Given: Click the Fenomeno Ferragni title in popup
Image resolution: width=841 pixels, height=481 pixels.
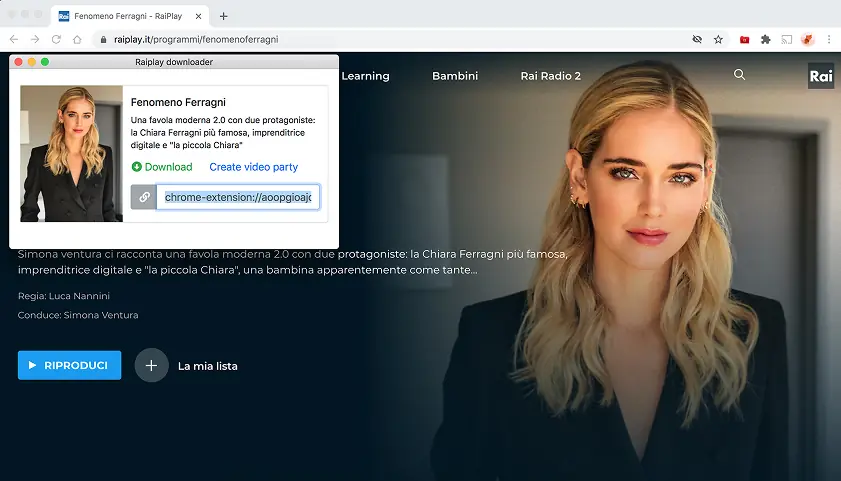Looking at the screenshot, I should click(178, 102).
